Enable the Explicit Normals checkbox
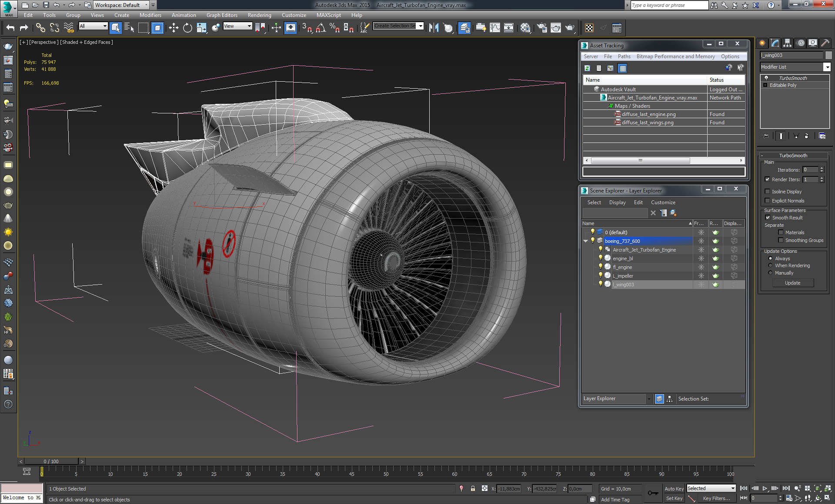Screen dimensions: 835x504 767,201
